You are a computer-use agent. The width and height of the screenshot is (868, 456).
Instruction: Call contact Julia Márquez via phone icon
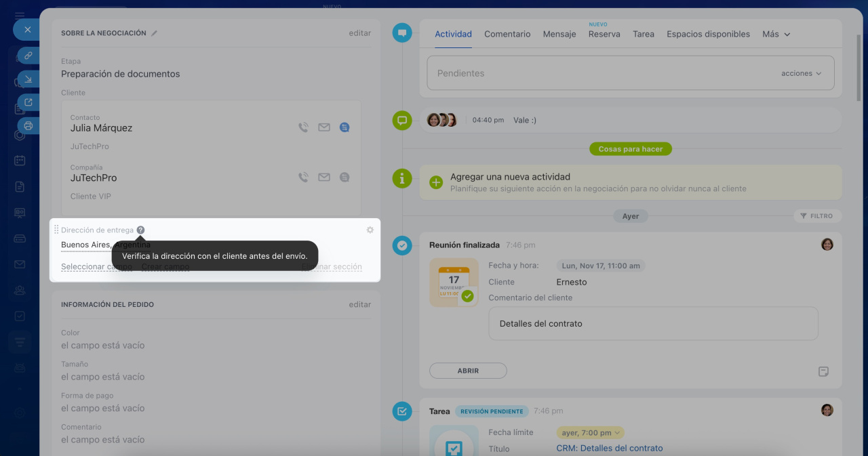pos(304,127)
